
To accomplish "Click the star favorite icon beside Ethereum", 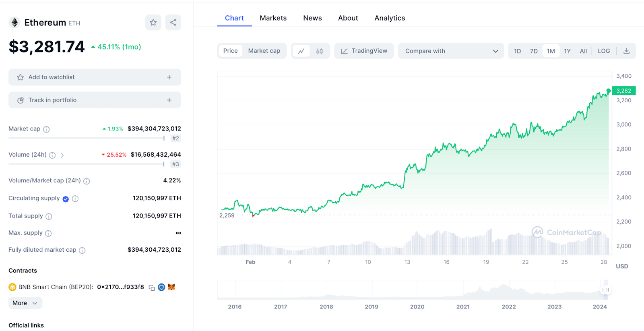I will 153,23.
